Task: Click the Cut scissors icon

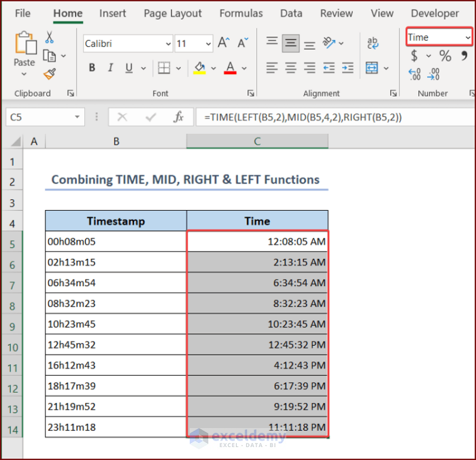Action: coord(50,37)
